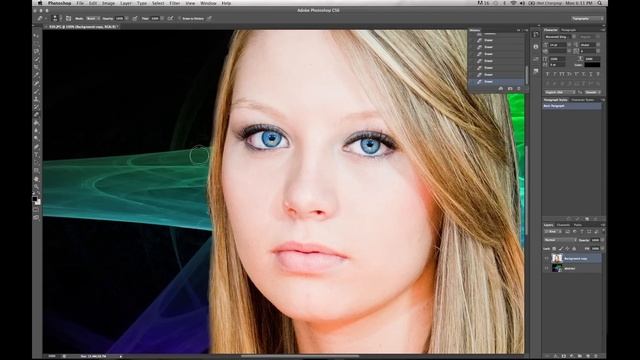Select the Brush tool in the toolbox
Image resolution: width=640 pixels, height=360 pixels.
(36, 91)
